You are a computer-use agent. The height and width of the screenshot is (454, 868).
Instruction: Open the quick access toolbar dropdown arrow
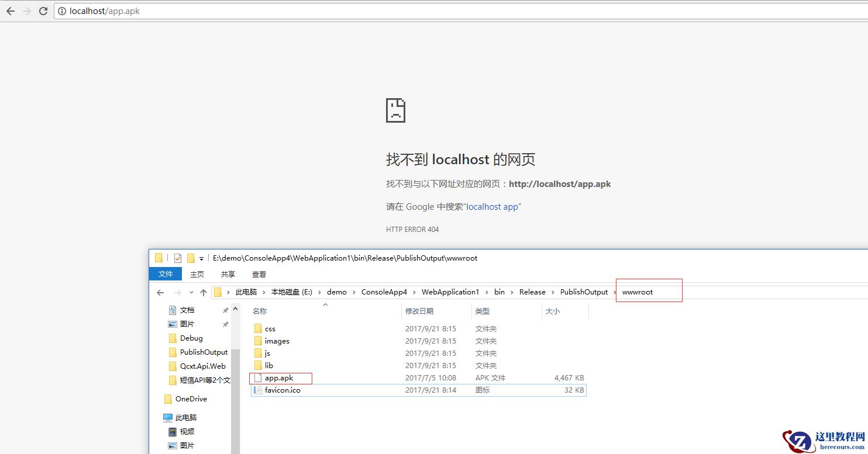(x=201, y=258)
